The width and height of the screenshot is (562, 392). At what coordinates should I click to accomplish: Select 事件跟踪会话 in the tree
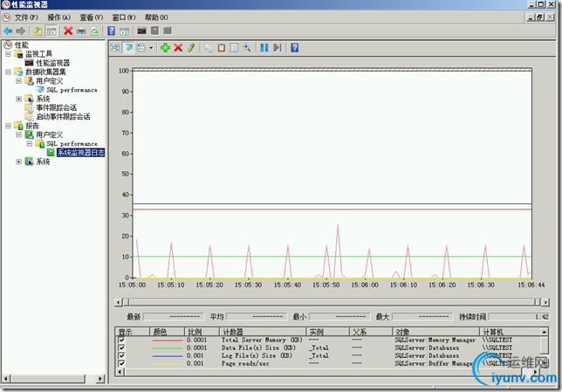(56, 107)
